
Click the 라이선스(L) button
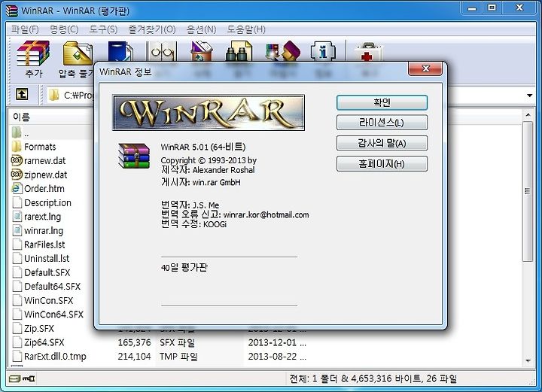coord(382,123)
